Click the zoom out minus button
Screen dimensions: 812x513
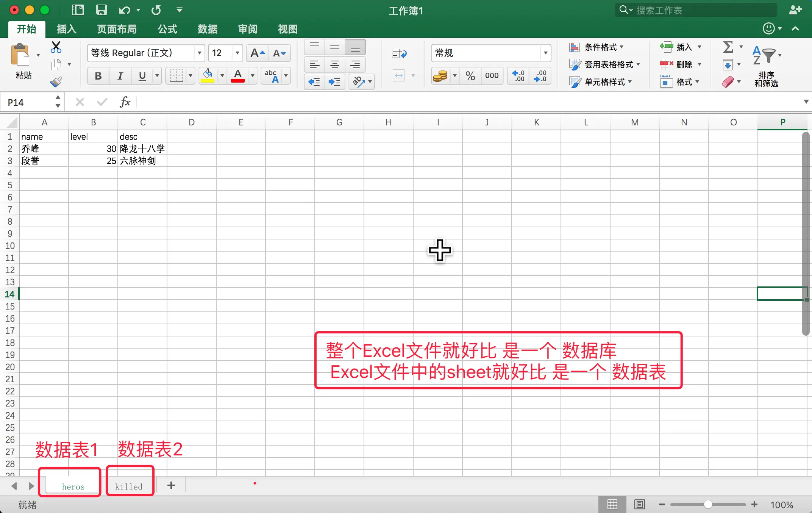click(662, 504)
